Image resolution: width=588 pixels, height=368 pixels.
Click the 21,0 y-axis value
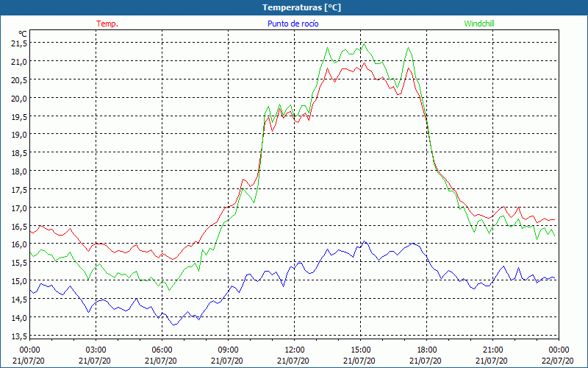point(19,62)
